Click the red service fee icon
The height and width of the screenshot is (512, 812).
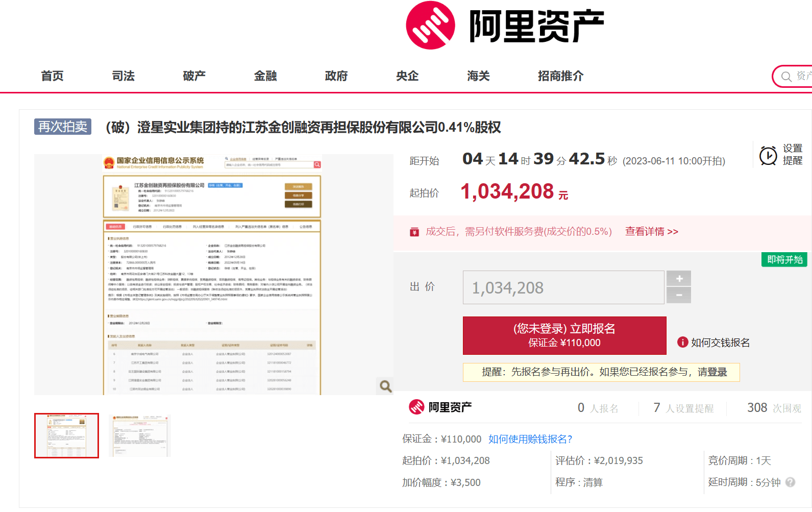414,232
